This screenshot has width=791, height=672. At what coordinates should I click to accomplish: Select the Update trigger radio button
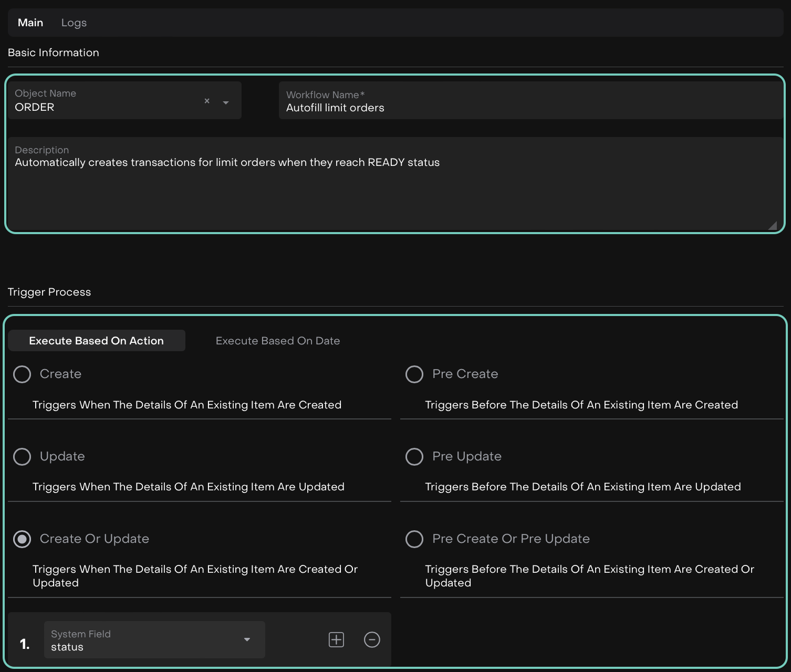22,457
